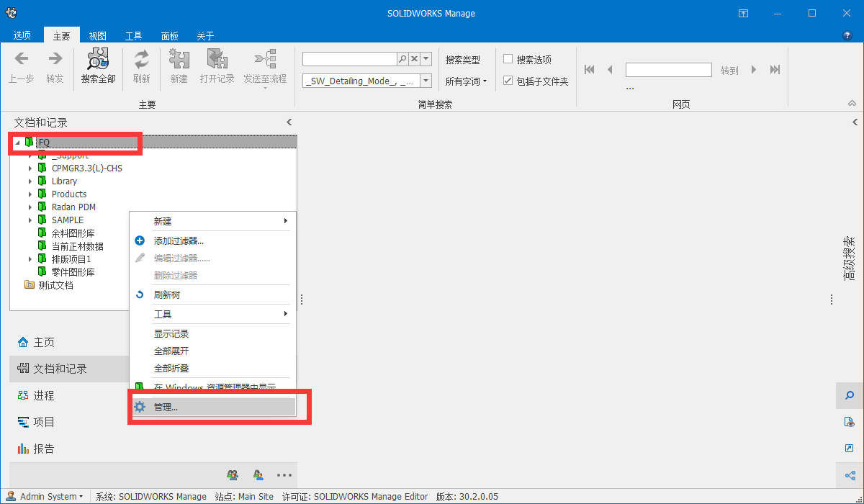Click the page number input field
Image resolution: width=864 pixels, height=504 pixels.
(x=669, y=70)
